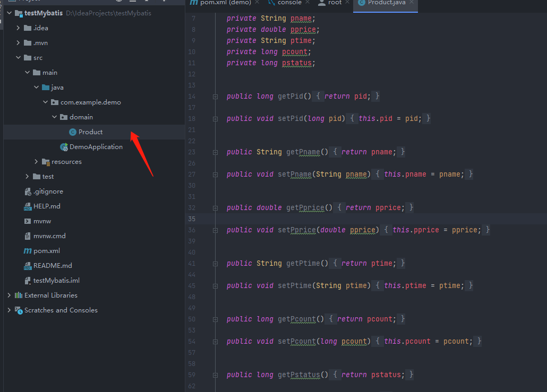Unfold the setPid method at line 18

215,119
